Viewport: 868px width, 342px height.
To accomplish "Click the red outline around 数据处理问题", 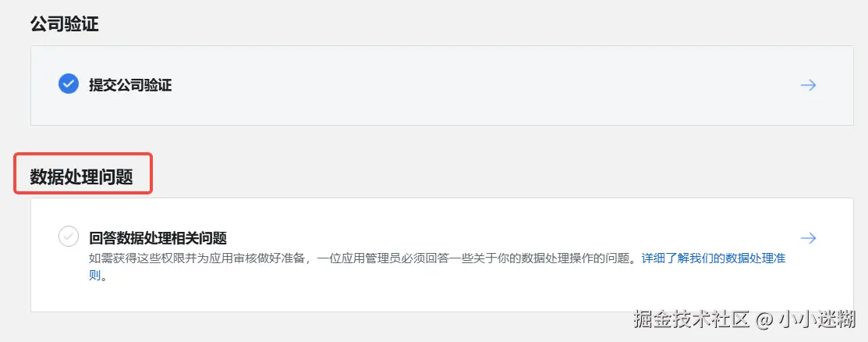I will click(83, 173).
